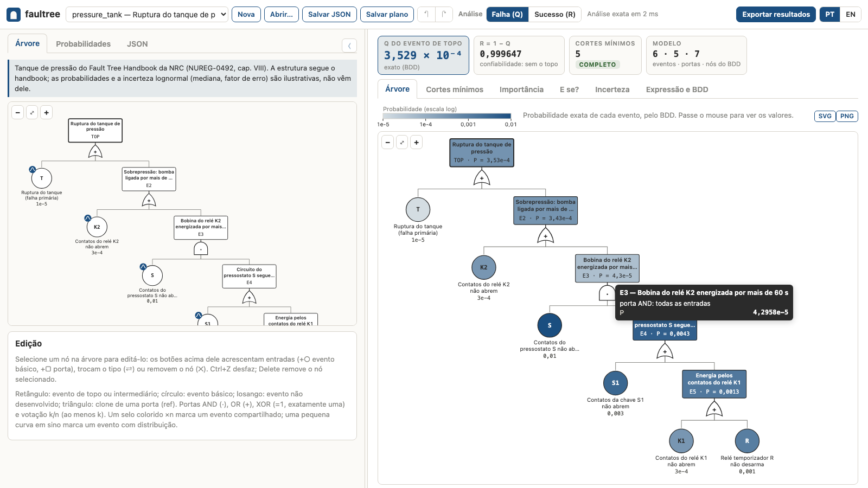
Task: Zoom in on the results tree view
Action: coord(417,143)
